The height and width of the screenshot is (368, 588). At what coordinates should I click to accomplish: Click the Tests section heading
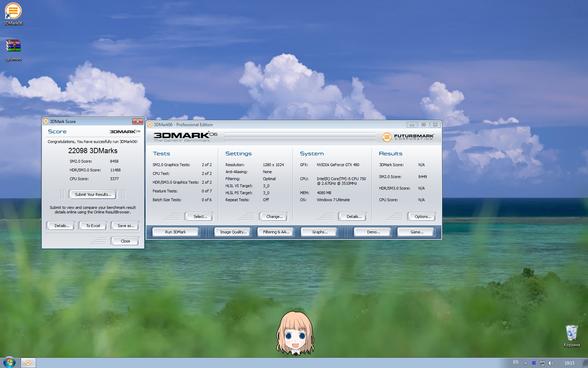pyautogui.click(x=161, y=154)
